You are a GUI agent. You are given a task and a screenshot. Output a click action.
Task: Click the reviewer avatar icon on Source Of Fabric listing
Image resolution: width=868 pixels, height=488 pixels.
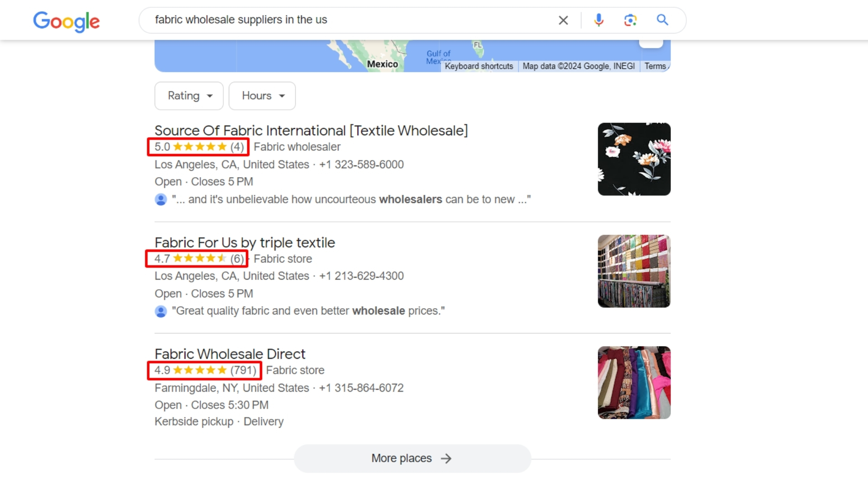point(161,199)
